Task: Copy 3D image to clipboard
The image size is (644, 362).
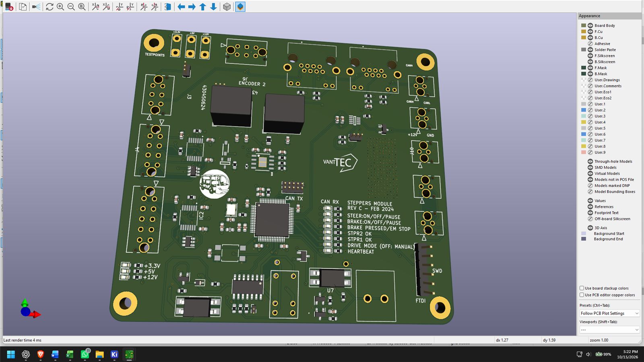Action: [x=23, y=7]
